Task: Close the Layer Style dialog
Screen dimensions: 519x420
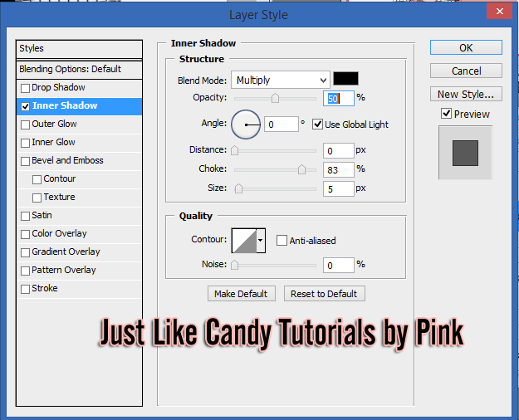Action: [499, 11]
